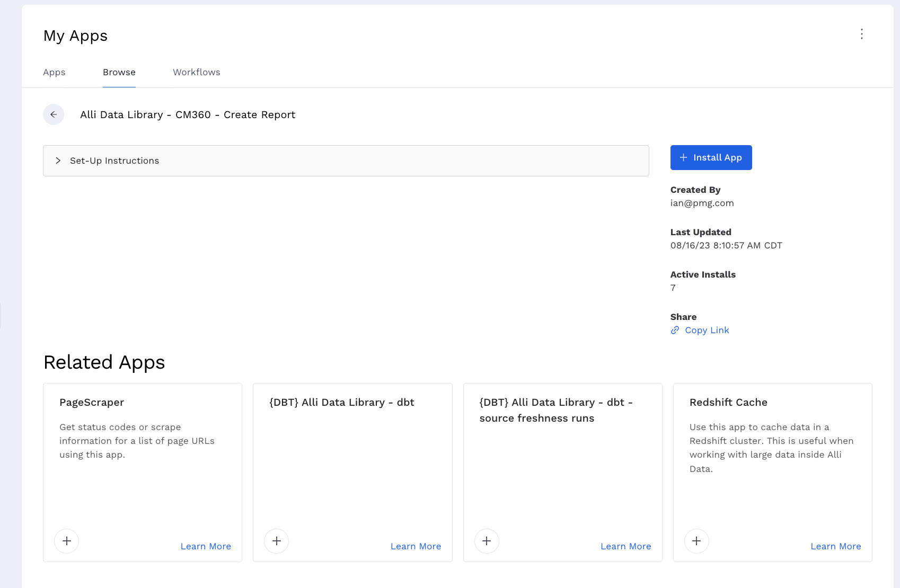Click the Set-Up Instructions label
The width and height of the screenshot is (900, 588).
(114, 161)
